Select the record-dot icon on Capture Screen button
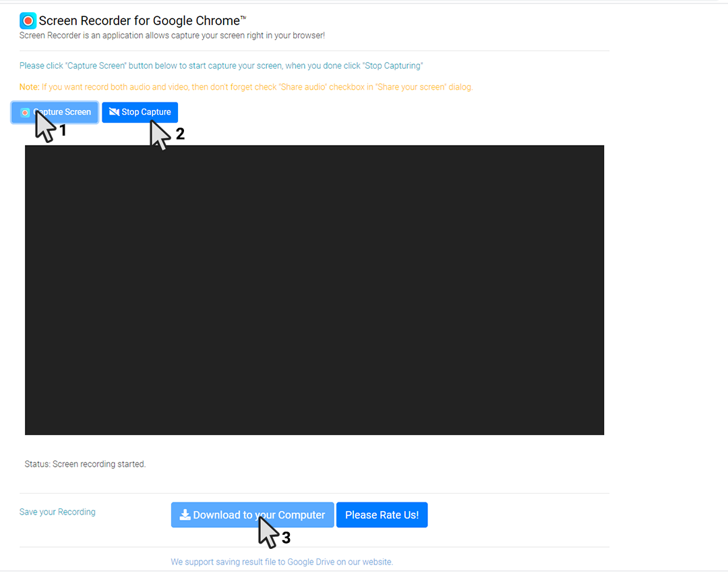Screen dimensions: 728x584 (25, 112)
